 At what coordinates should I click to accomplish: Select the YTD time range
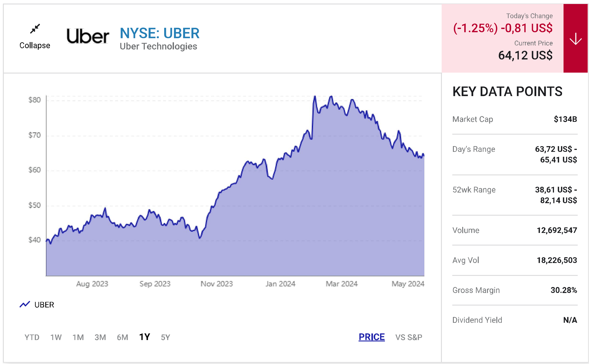pyautogui.click(x=32, y=337)
